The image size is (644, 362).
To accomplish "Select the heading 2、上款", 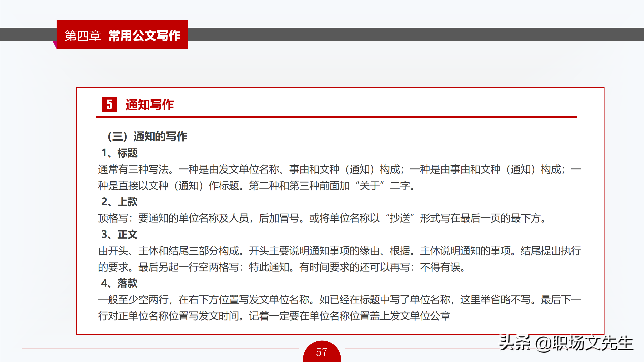I will click(119, 202).
